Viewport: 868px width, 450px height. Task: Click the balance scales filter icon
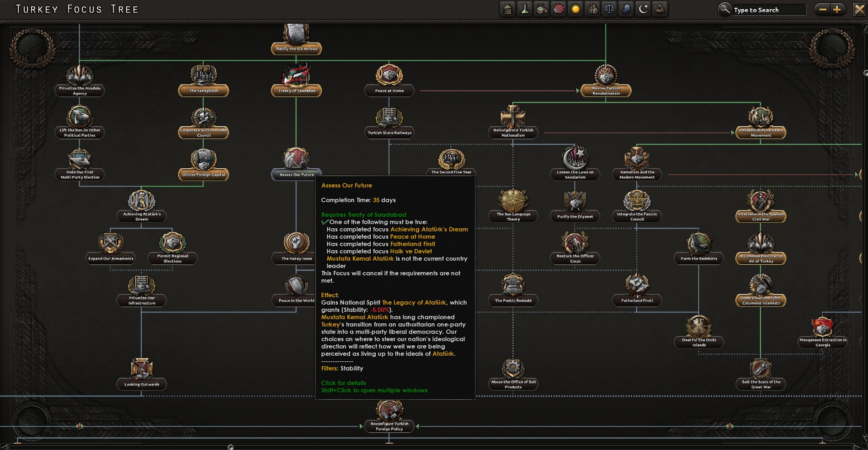[609, 9]
